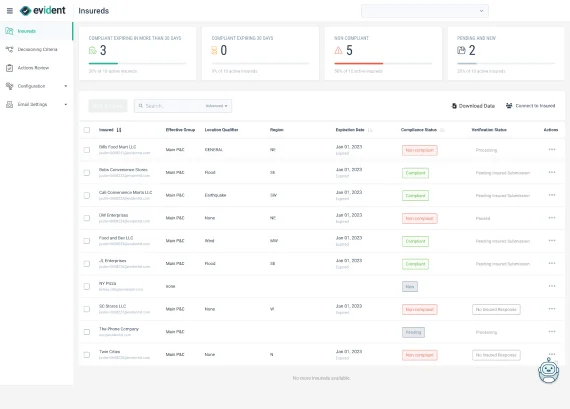Screen dimensions: 570x409
Task: Sort by the Insured column arrows
Action: pos(119,130)
